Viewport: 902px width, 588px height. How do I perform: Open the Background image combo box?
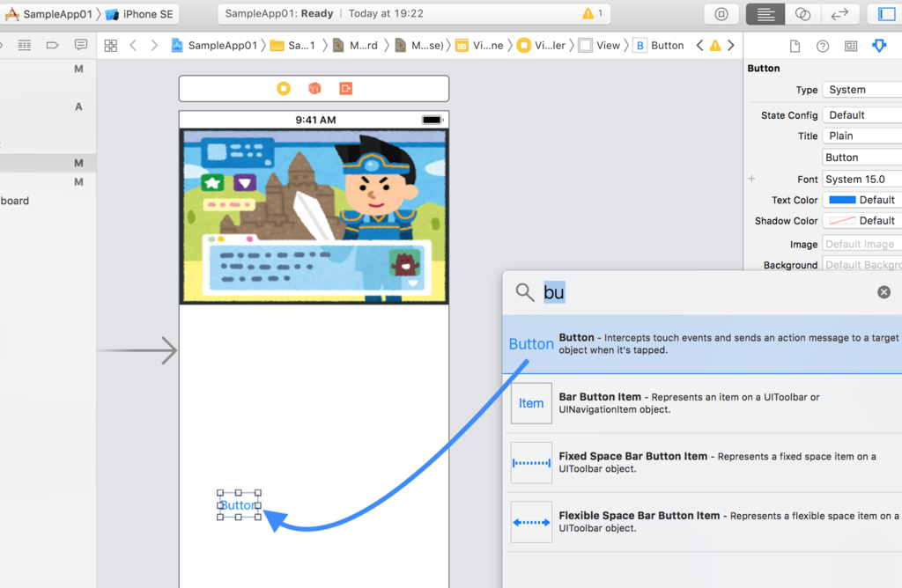(861, 265)
